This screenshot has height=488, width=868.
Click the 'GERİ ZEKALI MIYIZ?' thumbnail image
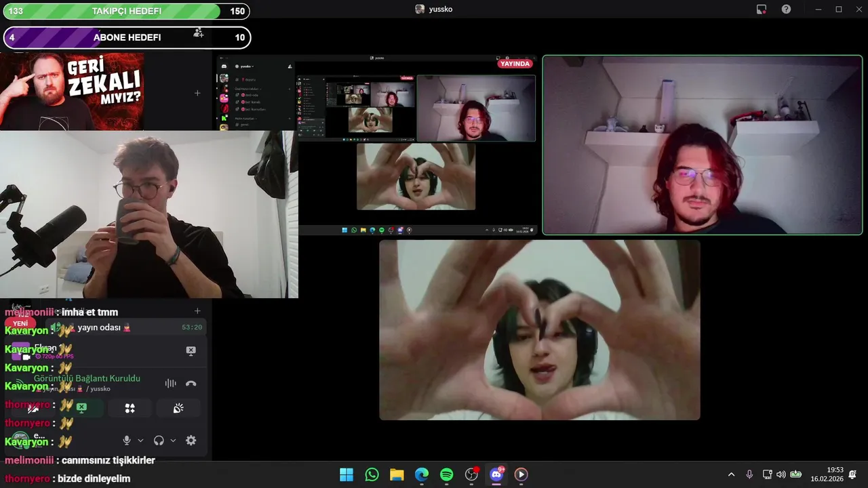(x=72, y=91)
